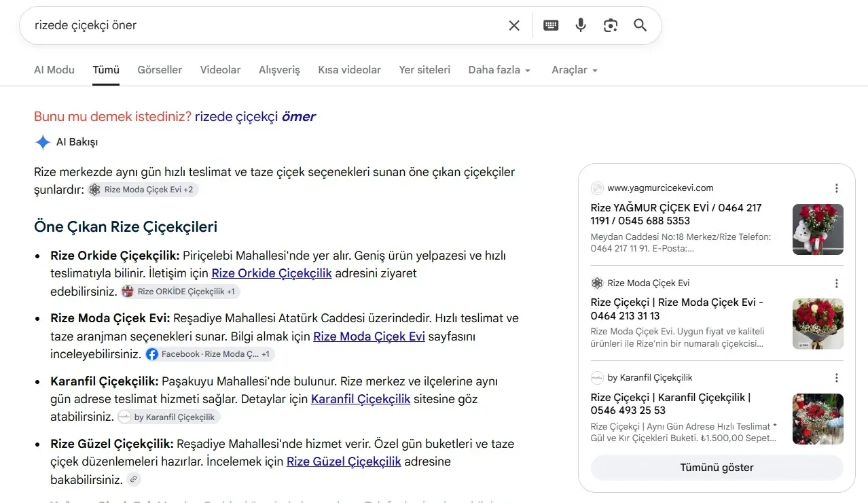The width and height of the screenshot is (868, 503).
Task: Open the Rize Moda Çiçek Evi +2 source chip
Action: [x=143, y=190]
